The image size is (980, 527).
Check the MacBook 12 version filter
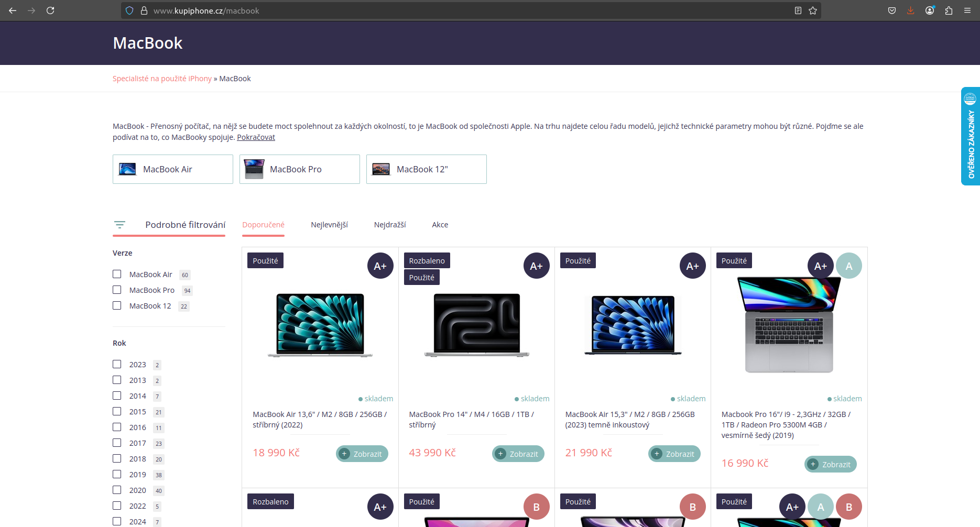(117, 305)
